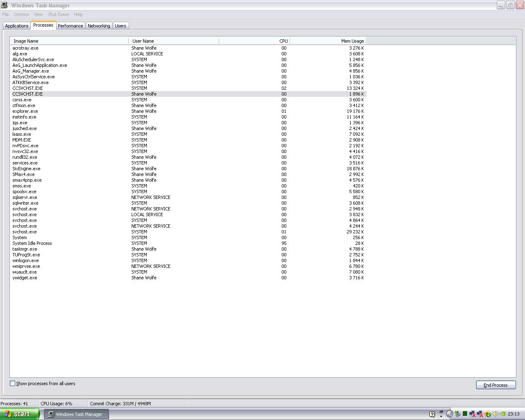Click the yellow airplane tray icon

(x=495, y=414)
